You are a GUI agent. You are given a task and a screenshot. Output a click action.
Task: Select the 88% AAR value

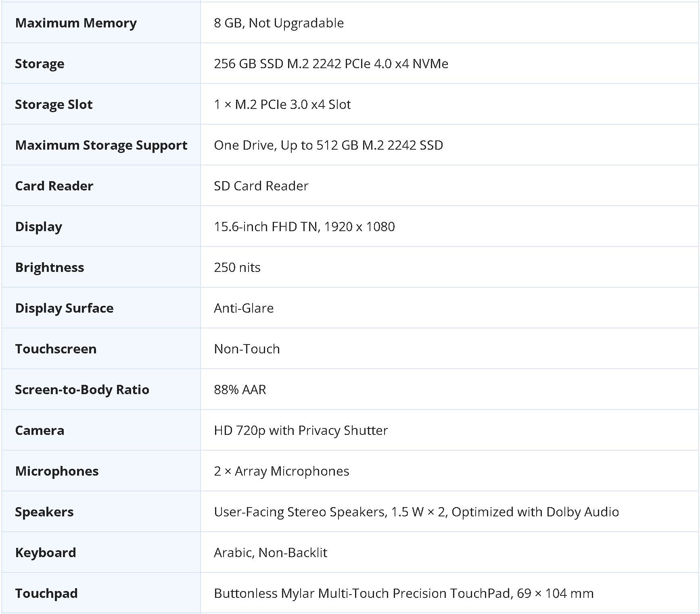tap(240, 390)
